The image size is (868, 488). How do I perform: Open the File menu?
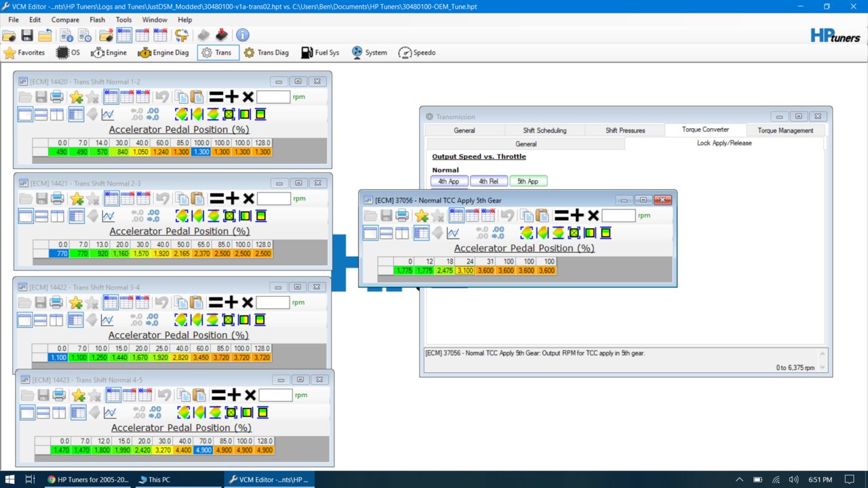click(x=14, y=20)
